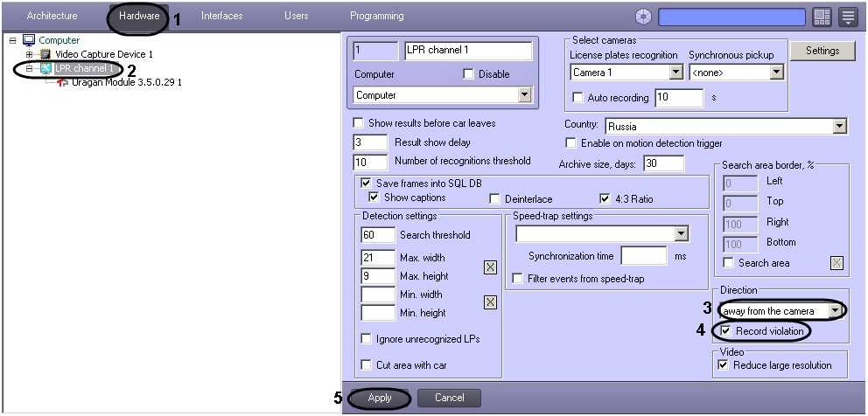Open the Speed-trap settings dropdown
Screen dimensions: 868x416
(682, 234)
